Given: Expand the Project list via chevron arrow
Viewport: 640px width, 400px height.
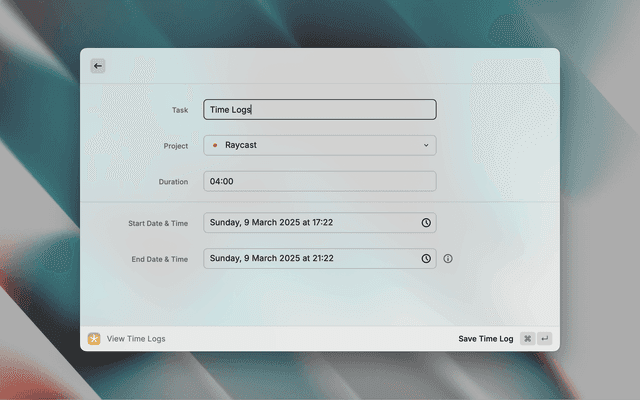Looking at the screenshot, I should tap(426, 146).
